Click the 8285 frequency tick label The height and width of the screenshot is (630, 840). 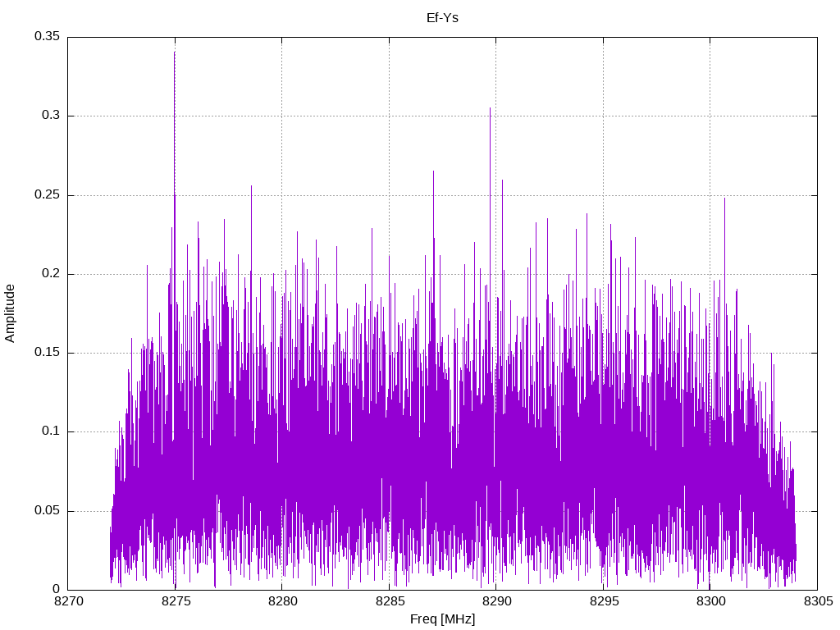tap(389, 602)
